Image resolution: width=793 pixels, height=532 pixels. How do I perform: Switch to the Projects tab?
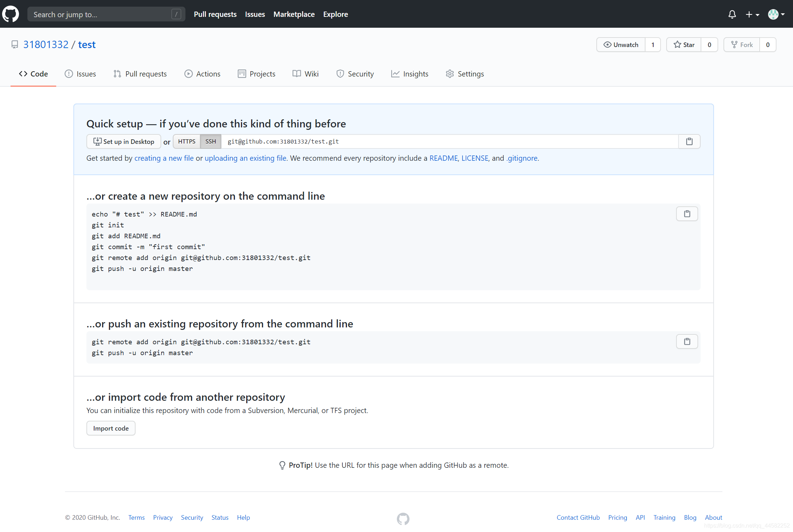point(256,74)
